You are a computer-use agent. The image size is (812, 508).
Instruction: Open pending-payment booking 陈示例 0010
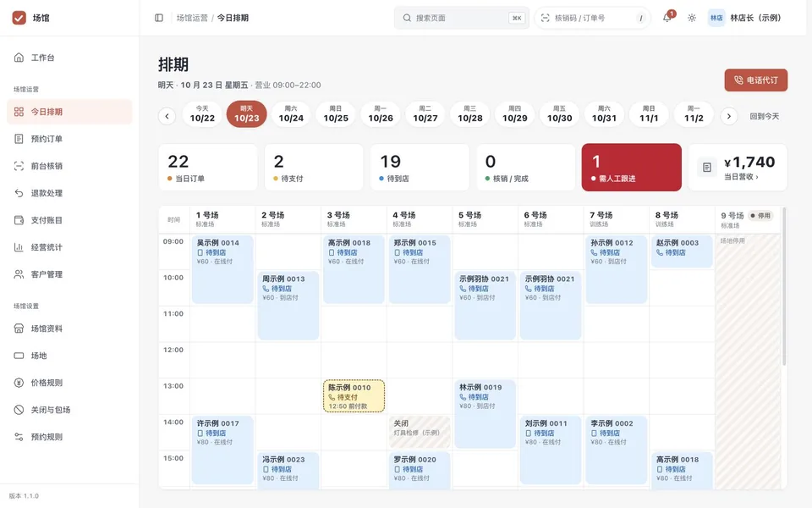point(354,396)
